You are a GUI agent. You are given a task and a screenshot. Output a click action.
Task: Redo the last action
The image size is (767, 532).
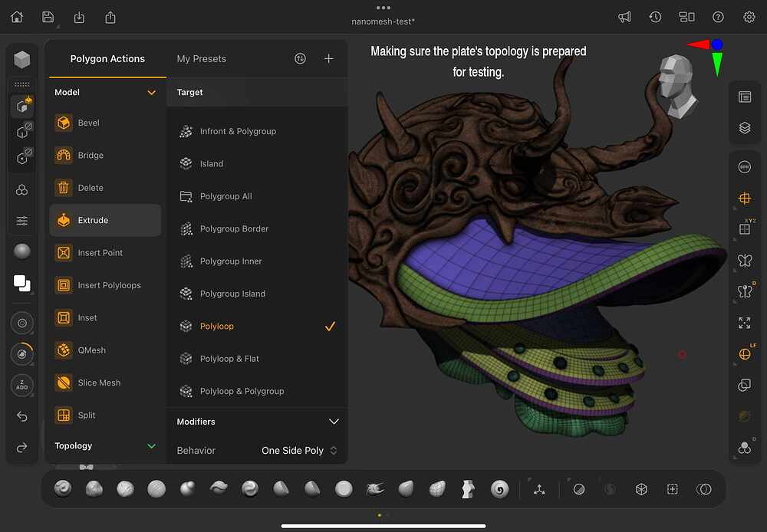(22, 448)
